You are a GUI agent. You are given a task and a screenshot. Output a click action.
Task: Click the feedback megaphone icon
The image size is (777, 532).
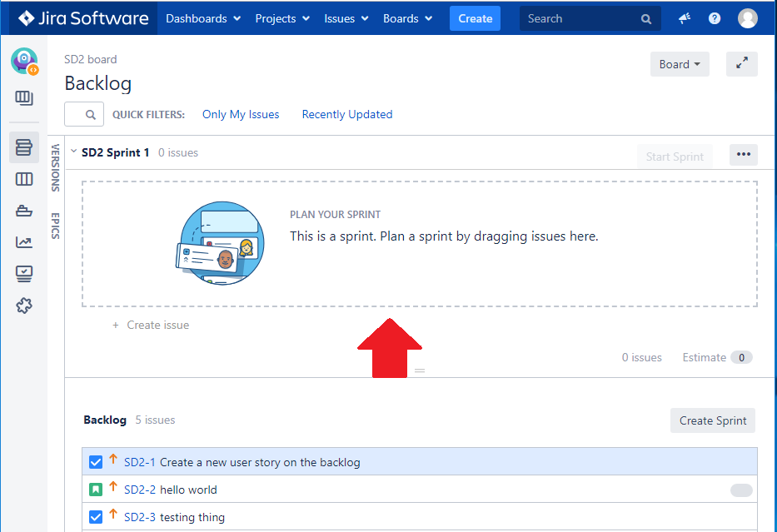[684, 17]
